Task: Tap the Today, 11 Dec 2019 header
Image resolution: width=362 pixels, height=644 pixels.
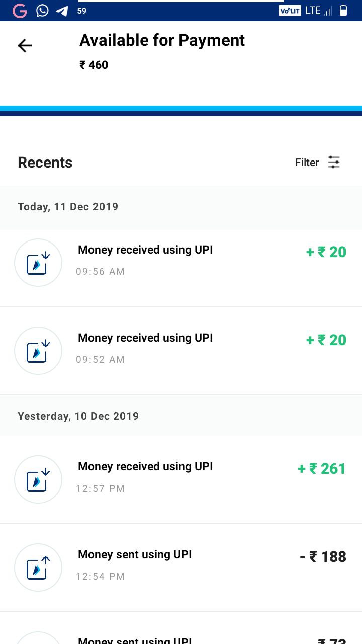Action: (68, 207)
